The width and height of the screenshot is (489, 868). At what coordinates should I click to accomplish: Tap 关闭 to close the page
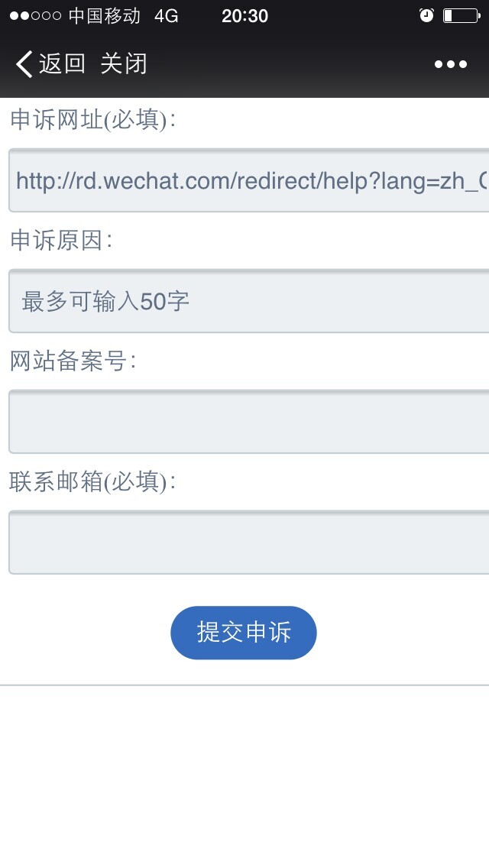point(124,63)
